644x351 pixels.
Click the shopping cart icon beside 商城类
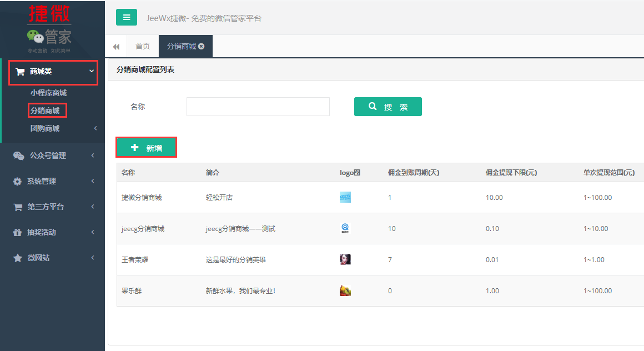20,72
